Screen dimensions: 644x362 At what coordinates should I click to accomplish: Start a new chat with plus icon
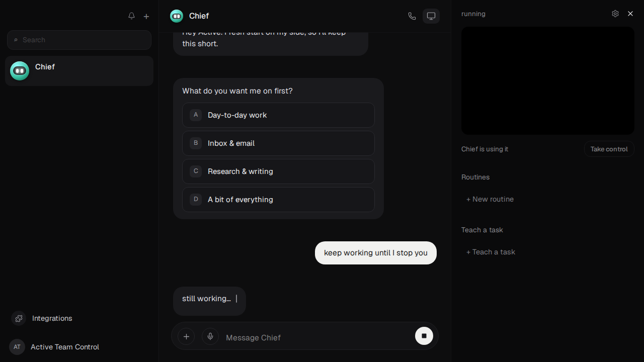coord(146,16)
